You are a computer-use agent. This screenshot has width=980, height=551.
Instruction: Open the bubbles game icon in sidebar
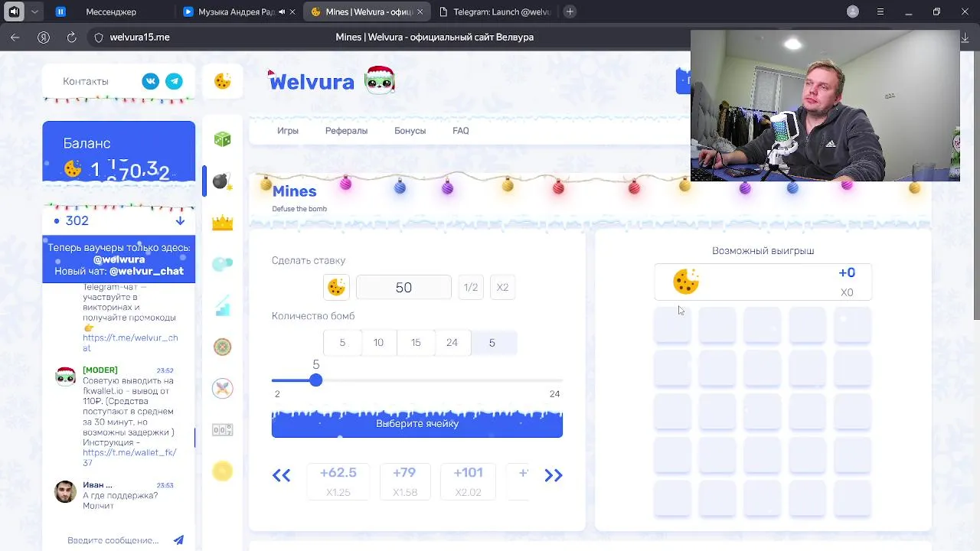pos(222,264)
